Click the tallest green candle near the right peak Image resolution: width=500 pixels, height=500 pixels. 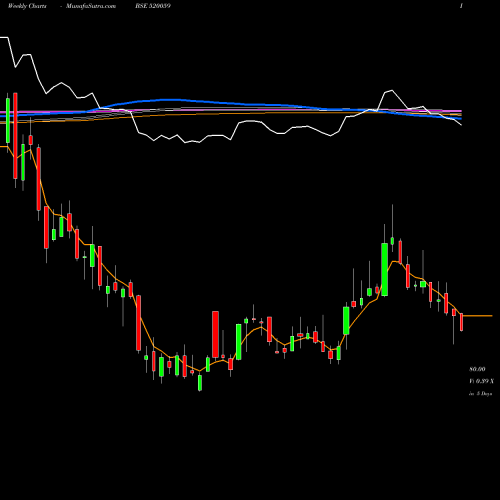click(x=384, y=269)
